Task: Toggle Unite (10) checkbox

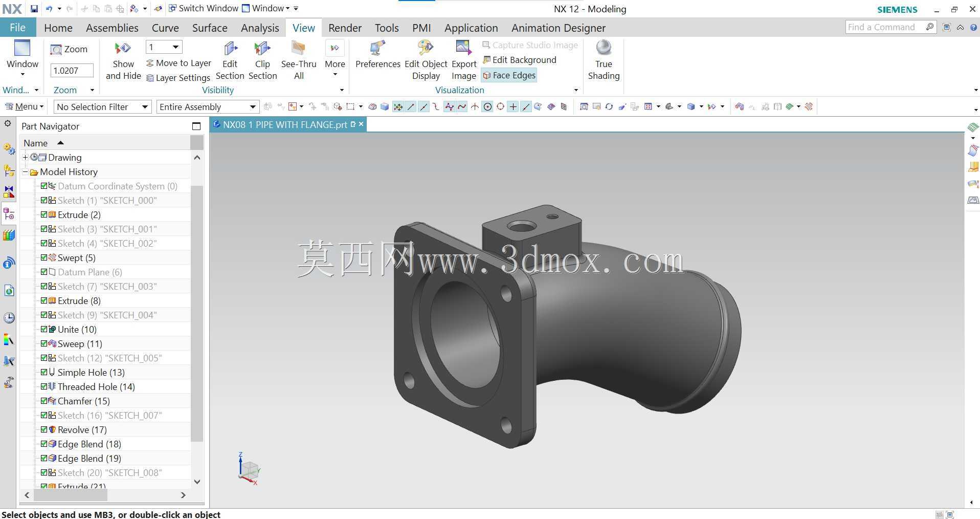Action: [44, 329]
